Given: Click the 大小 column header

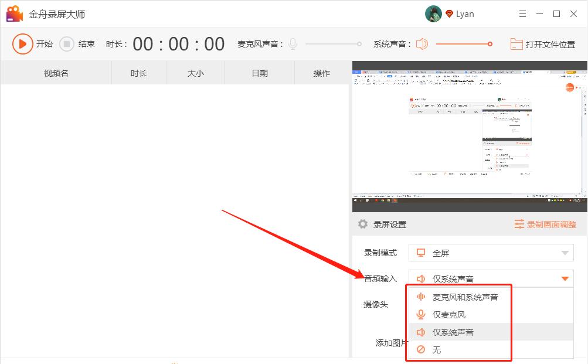Looking at the screenshot, I should pos(195,73).
